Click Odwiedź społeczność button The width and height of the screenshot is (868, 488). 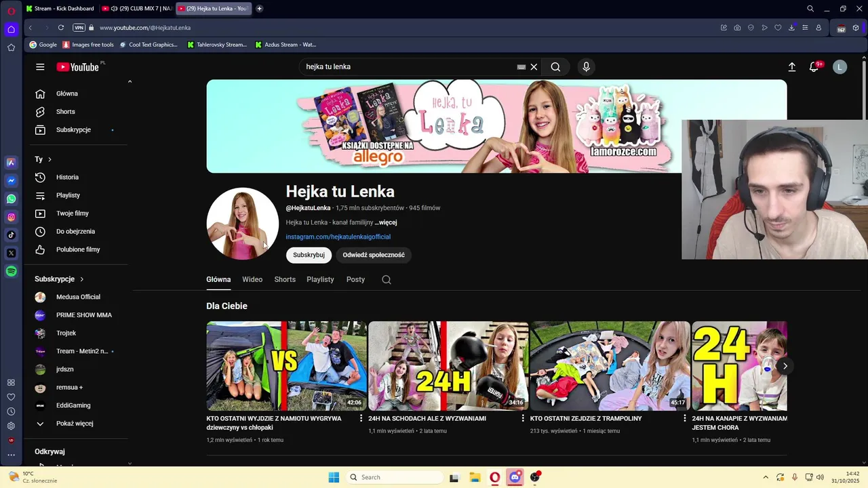click(374, 255)
